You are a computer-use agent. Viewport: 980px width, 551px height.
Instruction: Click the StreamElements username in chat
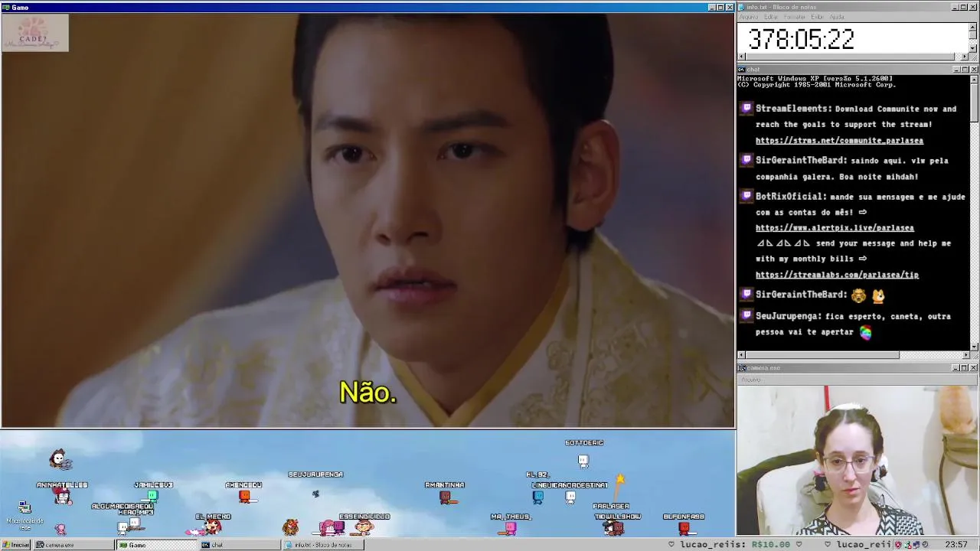793,109
